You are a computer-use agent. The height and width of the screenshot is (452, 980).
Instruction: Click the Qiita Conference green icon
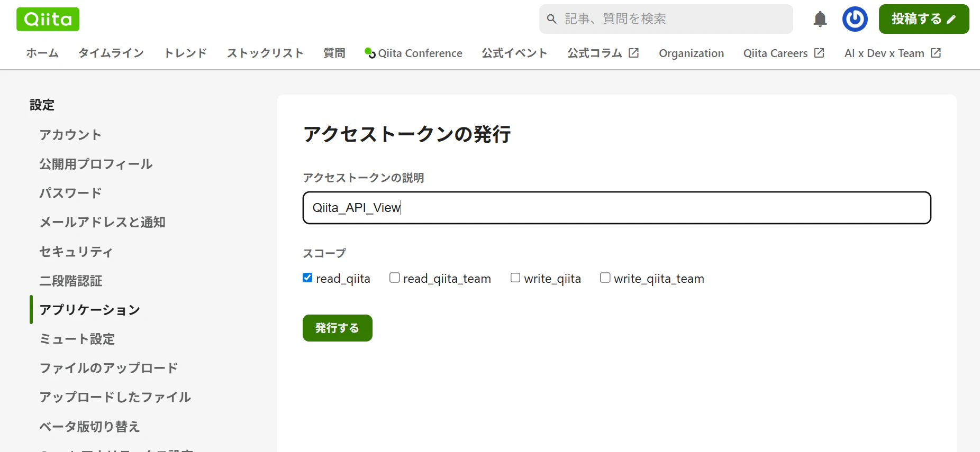(370, 53)
